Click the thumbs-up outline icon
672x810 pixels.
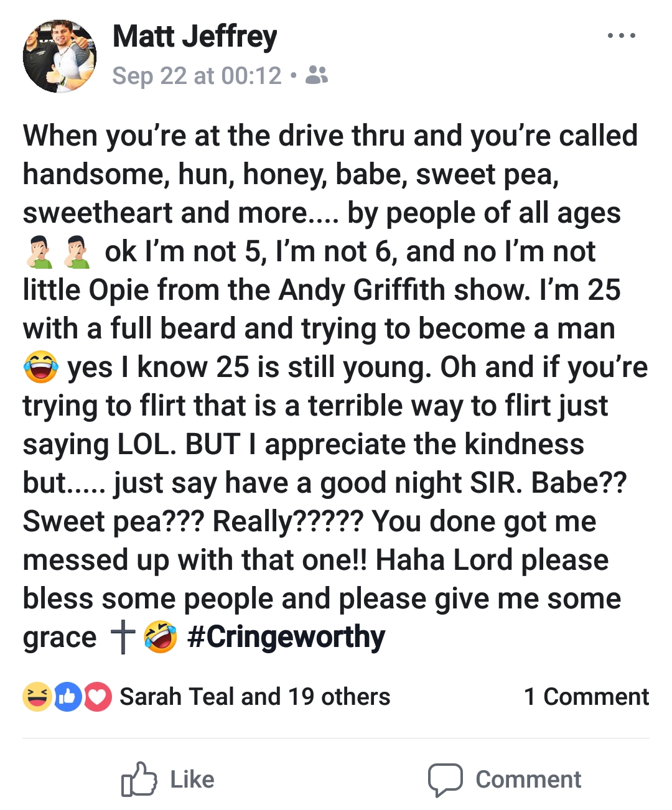(x=139, y=779)
